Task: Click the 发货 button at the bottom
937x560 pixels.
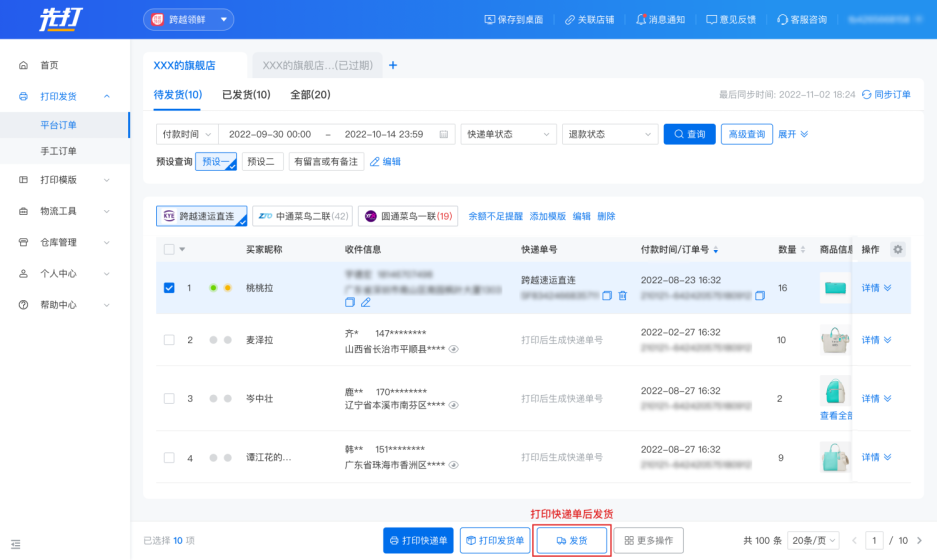Action: pyautogui.click(x=571, y=541)
